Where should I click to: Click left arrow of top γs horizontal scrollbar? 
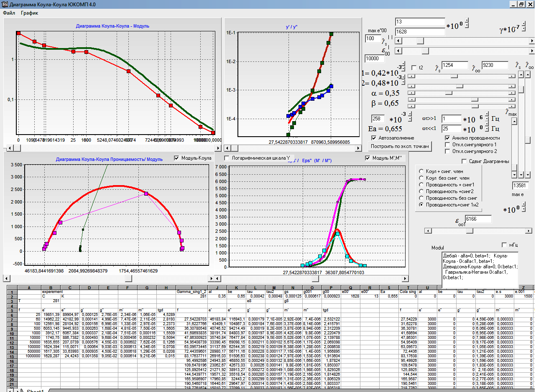click(398, 41)
